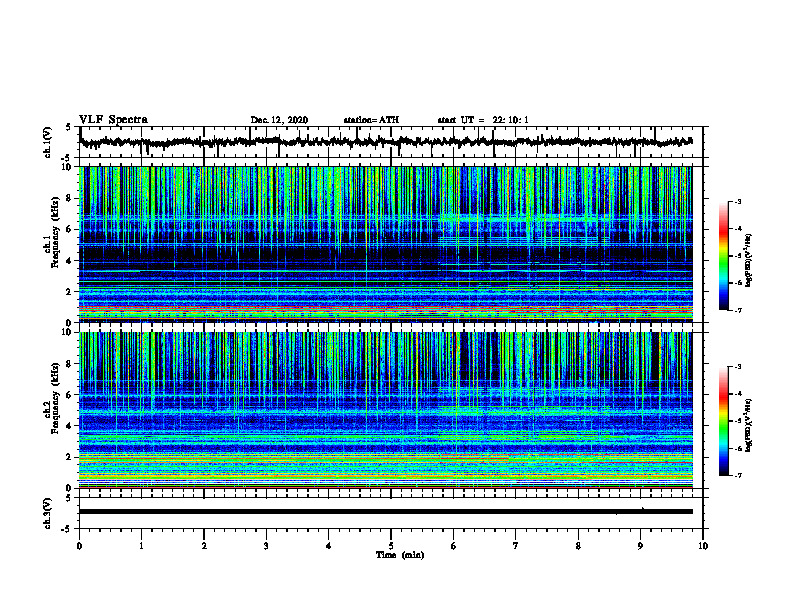Click the "10" kHz tick on ch.1 axis
This screenshot has height=612, width=792.
pos(68,167)
